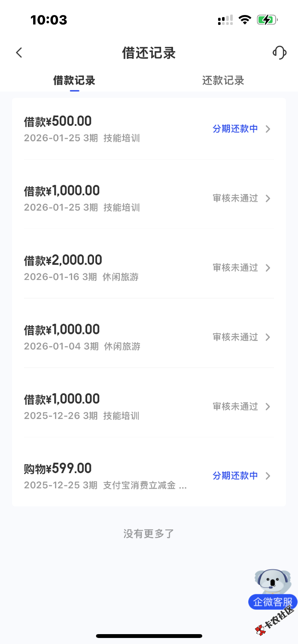Tap the Wi-Fi status icon
This screenshot has height=644, width=298.
(x=245, y=20)
